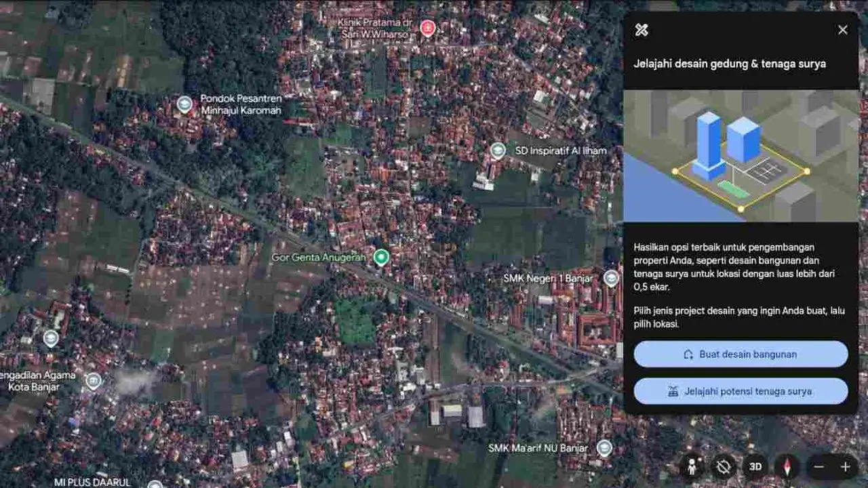Zoom in with the plus button
Screen dimensions: 868x488
[x=845, y=466]
